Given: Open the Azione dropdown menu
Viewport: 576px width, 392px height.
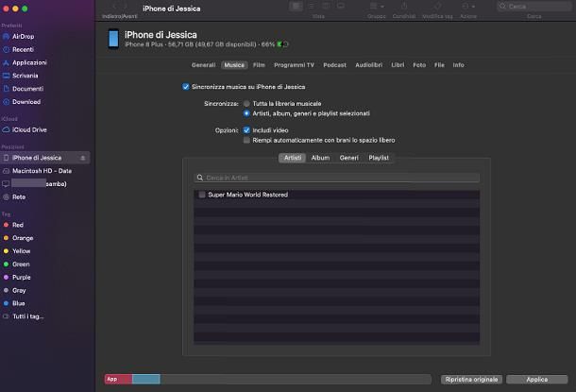Looking at the screenshot, I should coord(468,6).
